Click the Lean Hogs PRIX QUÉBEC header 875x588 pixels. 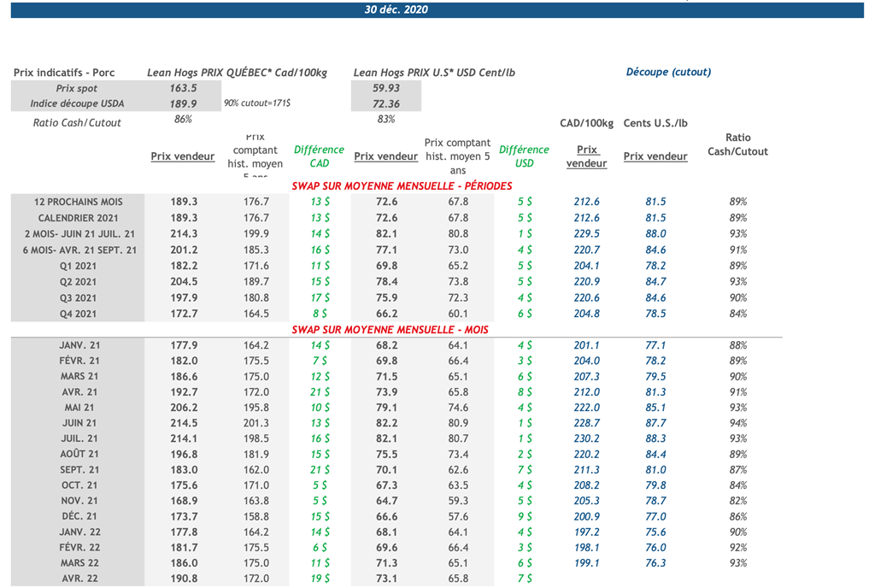tap(237, 73)
